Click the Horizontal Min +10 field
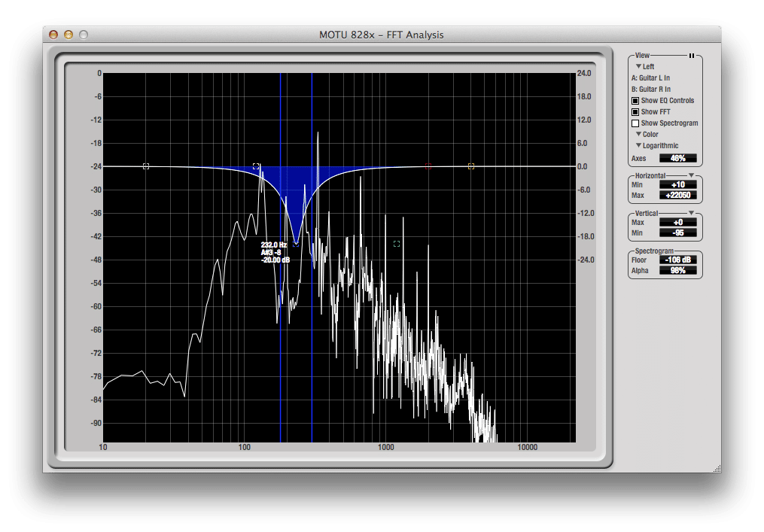Viewport: 764px width, 532px height. coord(677,184)
